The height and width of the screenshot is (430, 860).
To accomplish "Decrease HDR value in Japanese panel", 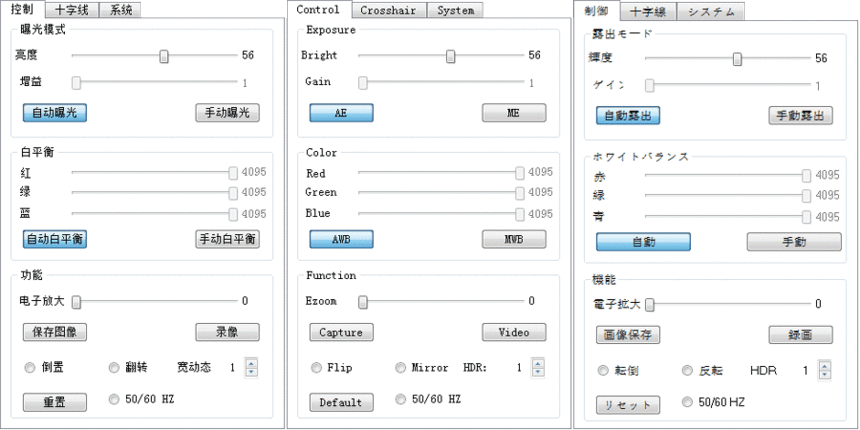I will (825, 375).
